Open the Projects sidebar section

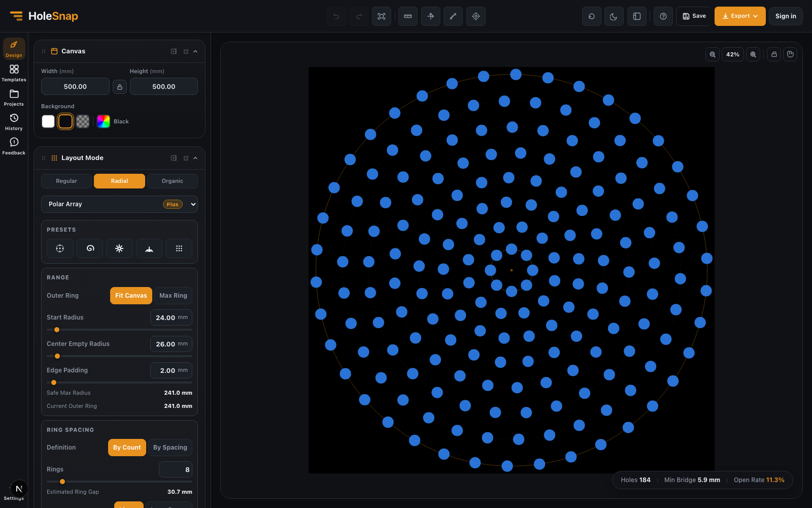[x=14, y=98]
